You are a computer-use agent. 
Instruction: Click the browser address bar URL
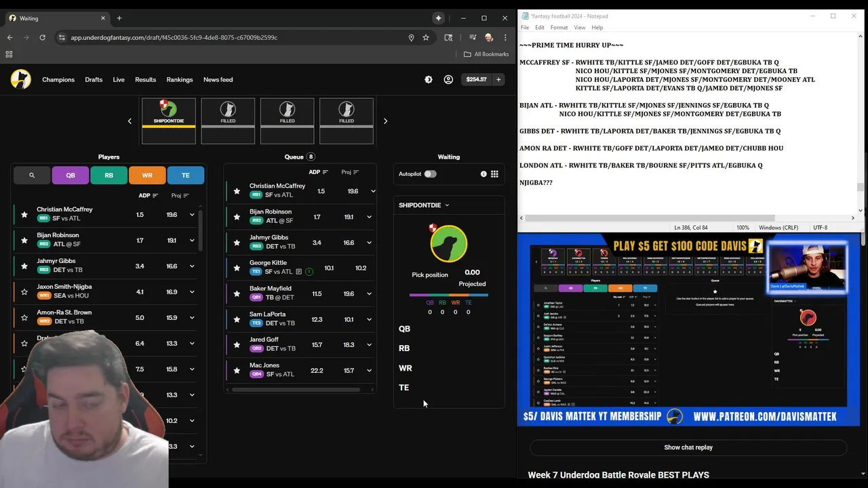(174, 37)
